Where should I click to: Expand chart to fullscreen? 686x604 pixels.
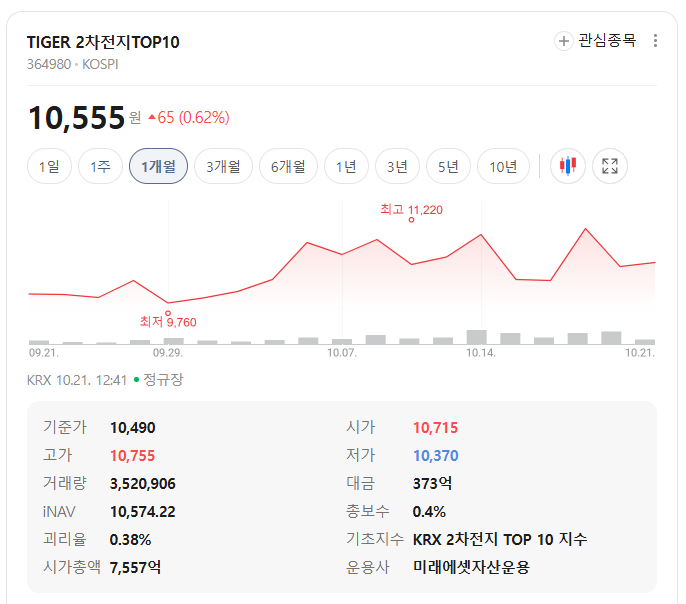[x=609, y=166]
